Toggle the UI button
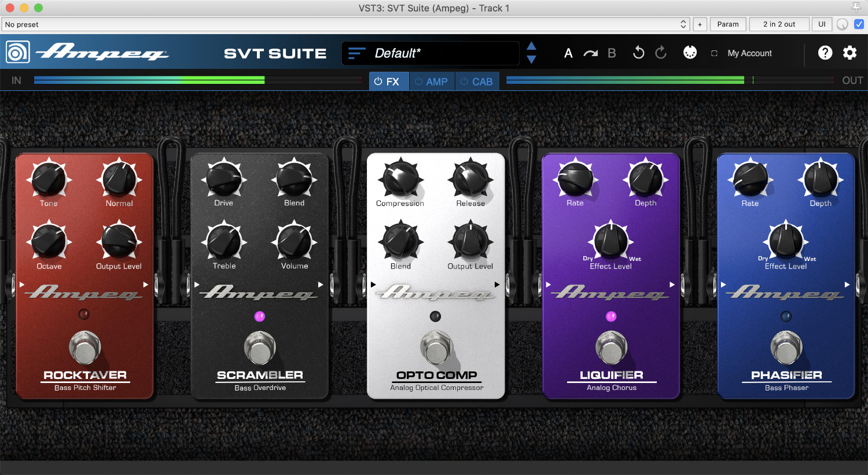 click(822, 24)
